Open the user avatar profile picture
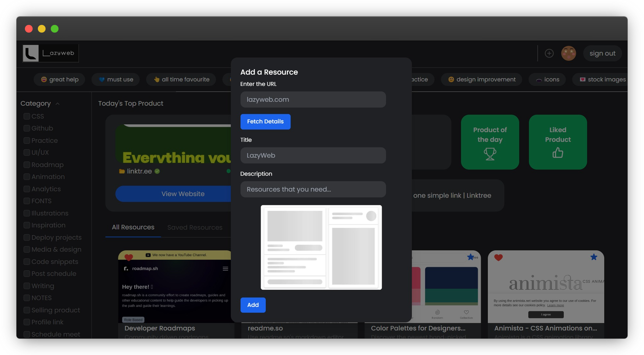 pyautogui.click(x=568, y=53)
